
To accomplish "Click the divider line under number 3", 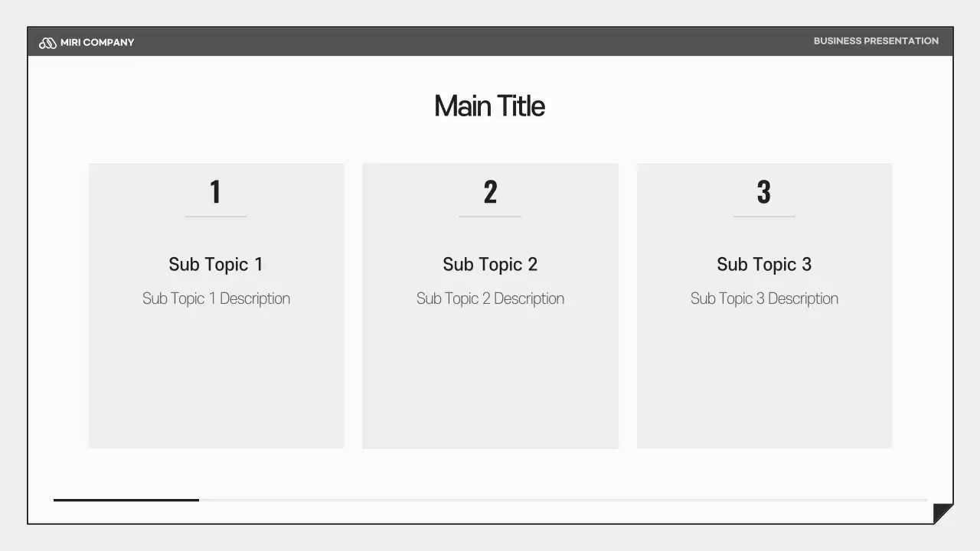I will click(x=764, y=217).
